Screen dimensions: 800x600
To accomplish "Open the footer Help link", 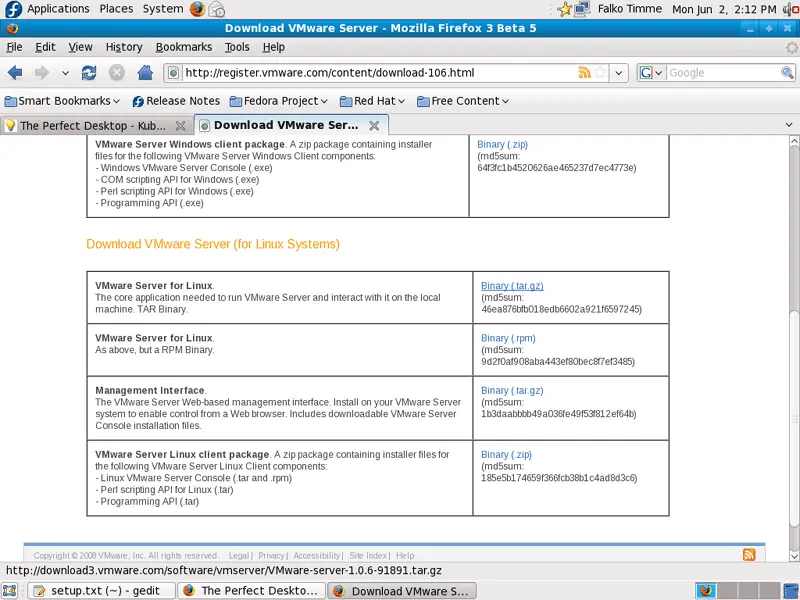I will [405, 556].
